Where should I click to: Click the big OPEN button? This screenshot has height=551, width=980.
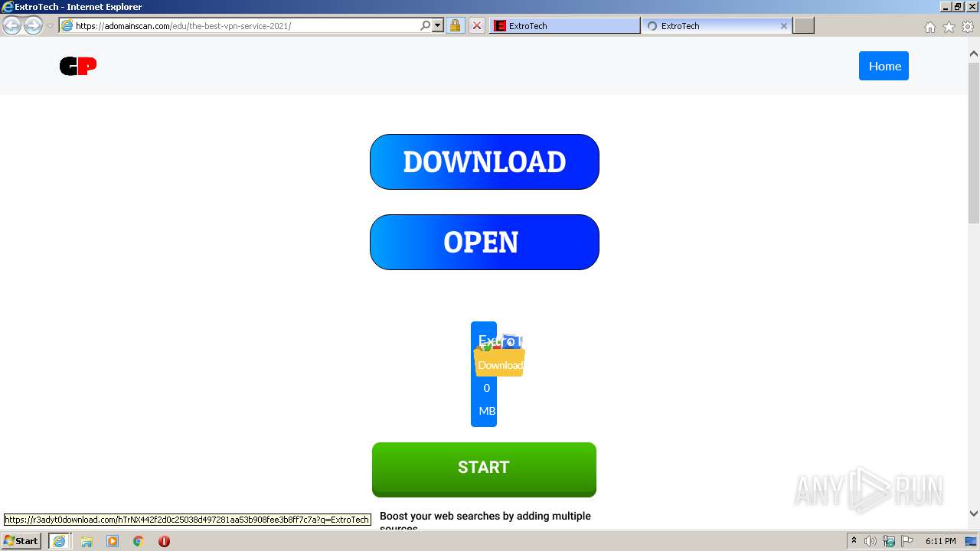[484, 242]
